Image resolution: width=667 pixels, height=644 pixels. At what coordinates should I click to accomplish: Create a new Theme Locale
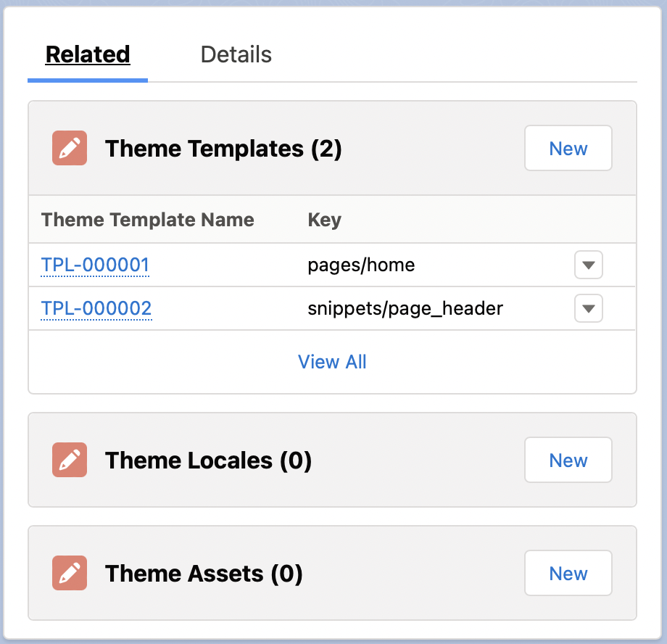pos(568,460)
